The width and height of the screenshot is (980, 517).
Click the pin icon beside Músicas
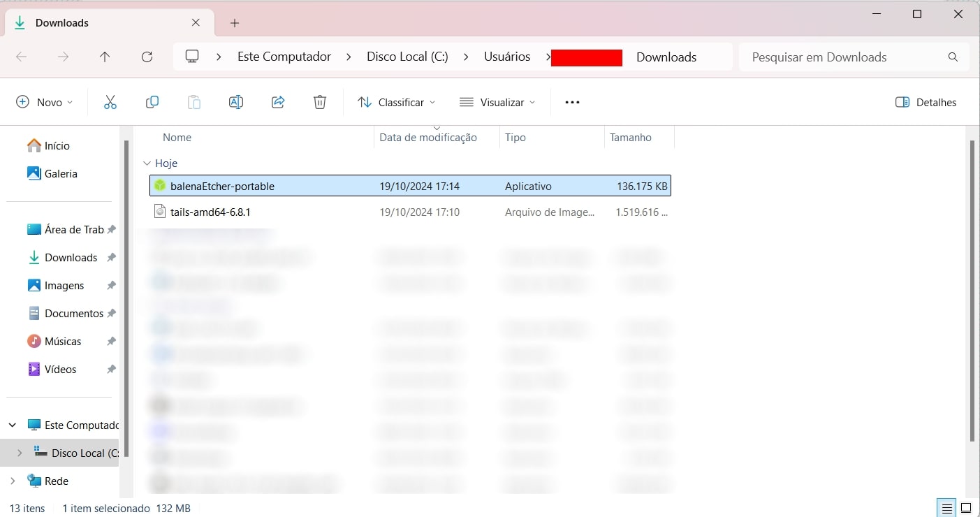point(111,341)
